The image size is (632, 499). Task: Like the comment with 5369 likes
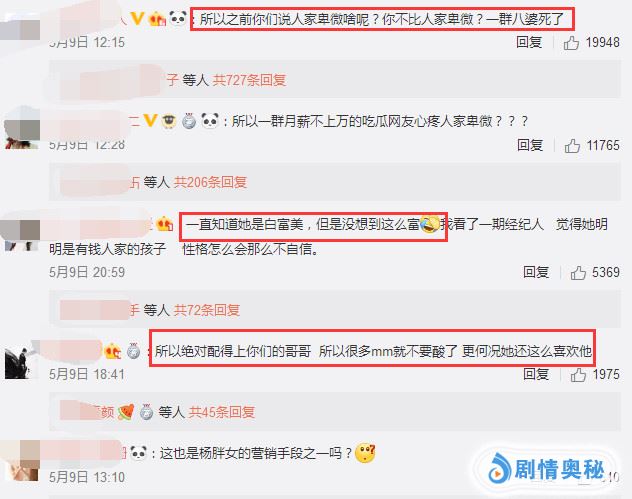pos(578,273)
